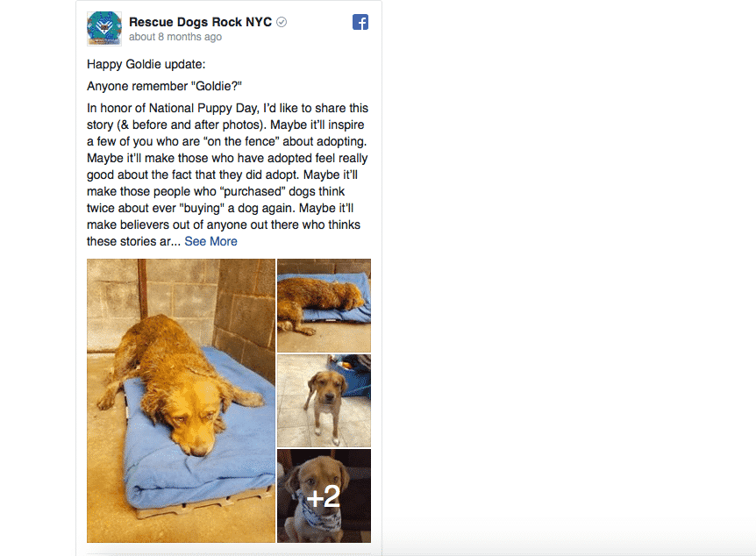Open the Rescue Dogs Rock NYC page name

pos(200,22)
